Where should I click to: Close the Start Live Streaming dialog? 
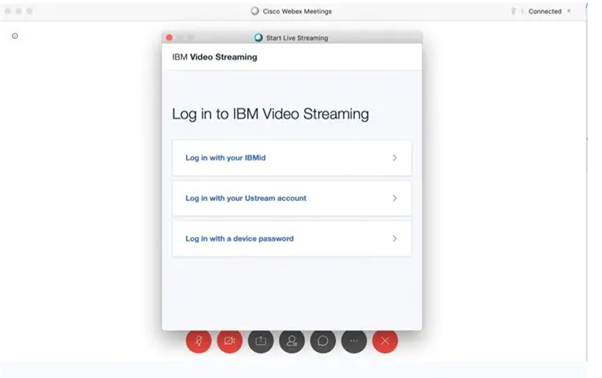tap(169, 38)
